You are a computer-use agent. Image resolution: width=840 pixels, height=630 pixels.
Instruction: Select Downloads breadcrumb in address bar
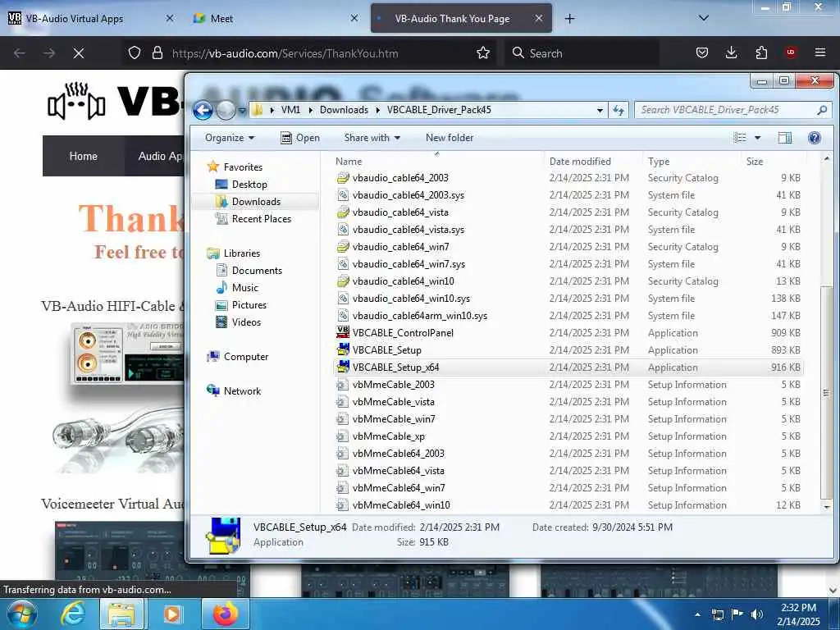click(x=344, y=110)
